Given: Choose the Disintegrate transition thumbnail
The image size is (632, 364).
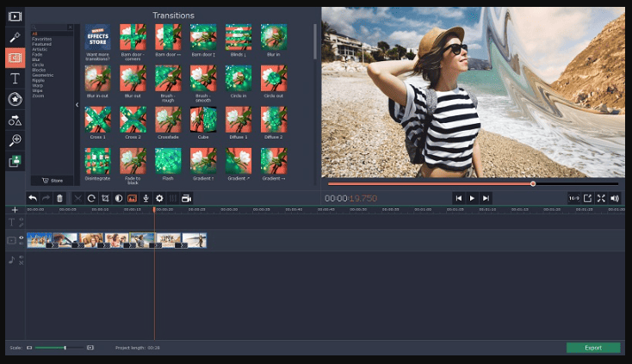Looking at the screenshot, I should pos(97,161).
